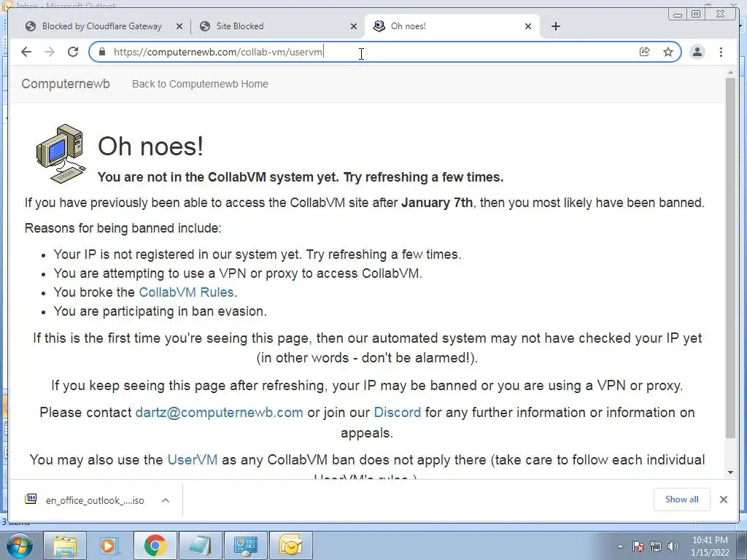Dismiss the downloads bar with X
The width and height of the screenshot is (747, 560).
(723, 499)
